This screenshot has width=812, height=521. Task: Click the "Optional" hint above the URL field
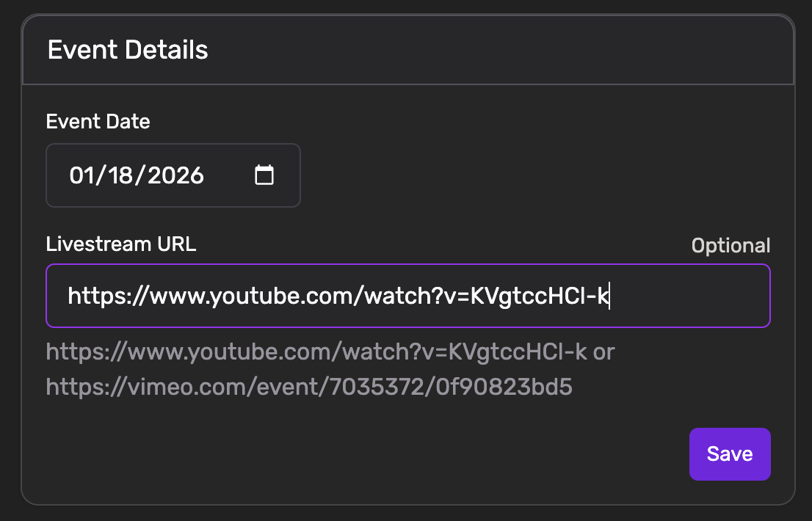tap(731, 246)
